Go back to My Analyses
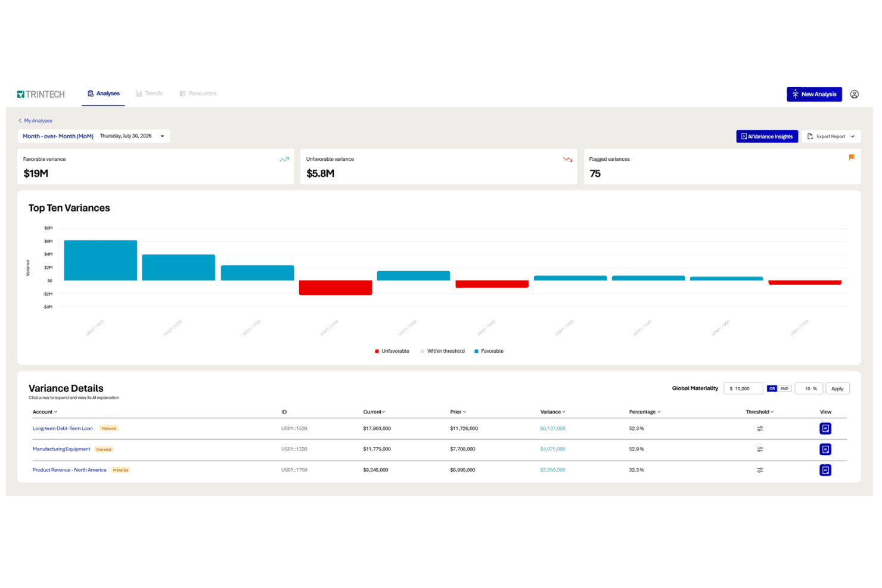 [x=35, y=120]
